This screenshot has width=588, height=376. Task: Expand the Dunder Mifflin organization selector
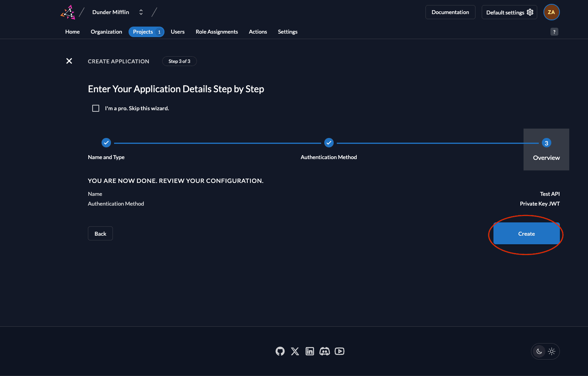141,12
